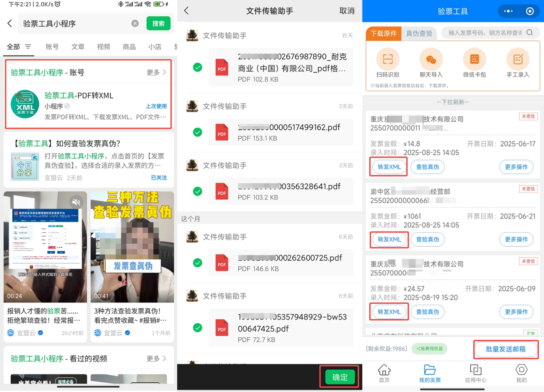Tap 查验真伪 on the ¥14.8 invoice
Viewport: 544px width, 392px height.
(x=427, y=167)
